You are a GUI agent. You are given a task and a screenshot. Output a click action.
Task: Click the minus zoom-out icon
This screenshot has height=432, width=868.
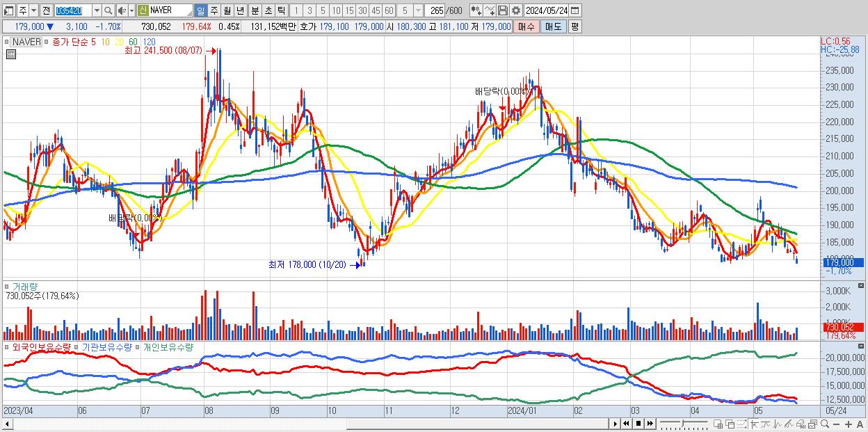pyautogui.click(x=836, y=424)
